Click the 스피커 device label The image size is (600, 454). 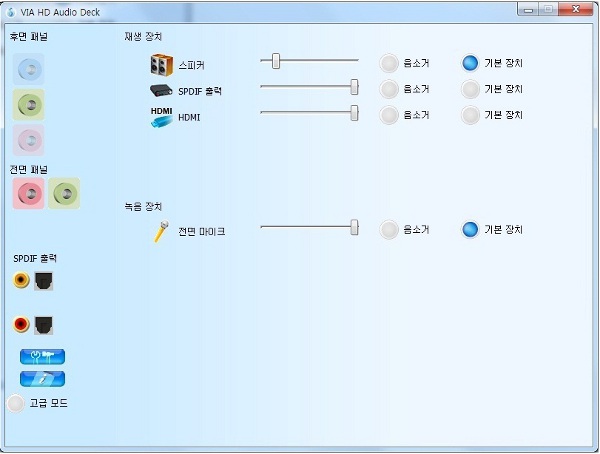pos(191,65)
